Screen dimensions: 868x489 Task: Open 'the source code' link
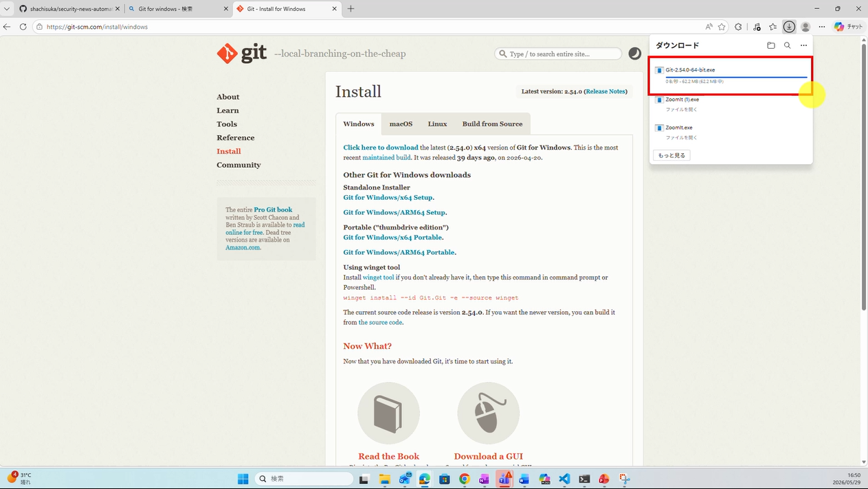[x=381, y=322]
